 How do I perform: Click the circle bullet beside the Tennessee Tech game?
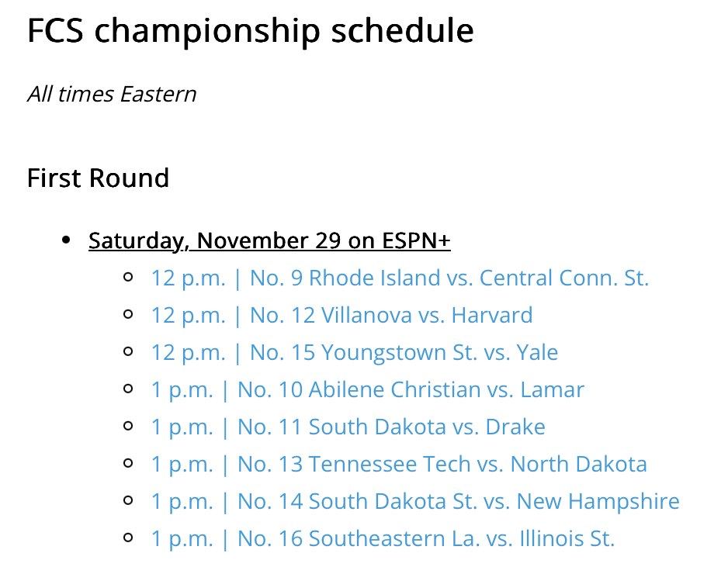click(x=129, y=463)
